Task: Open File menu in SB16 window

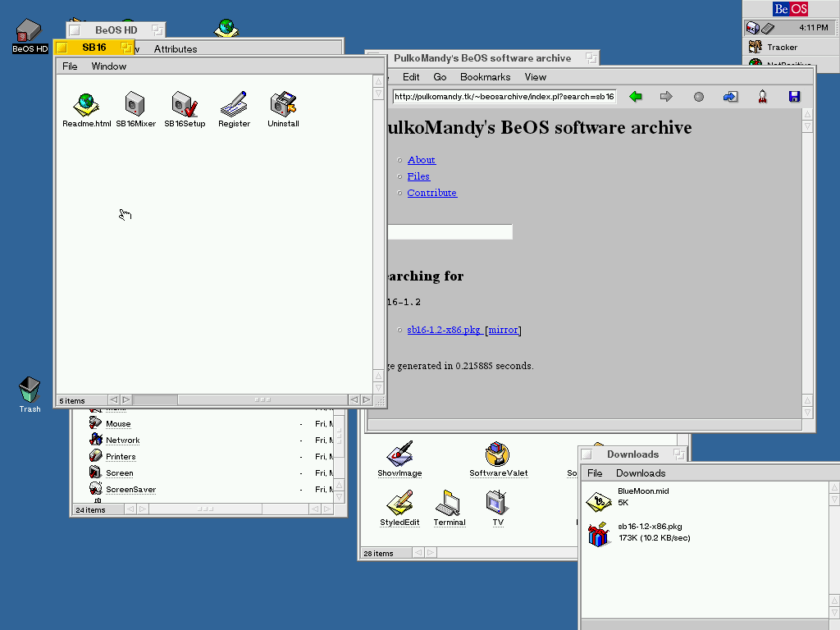Action: coord(70,66)
